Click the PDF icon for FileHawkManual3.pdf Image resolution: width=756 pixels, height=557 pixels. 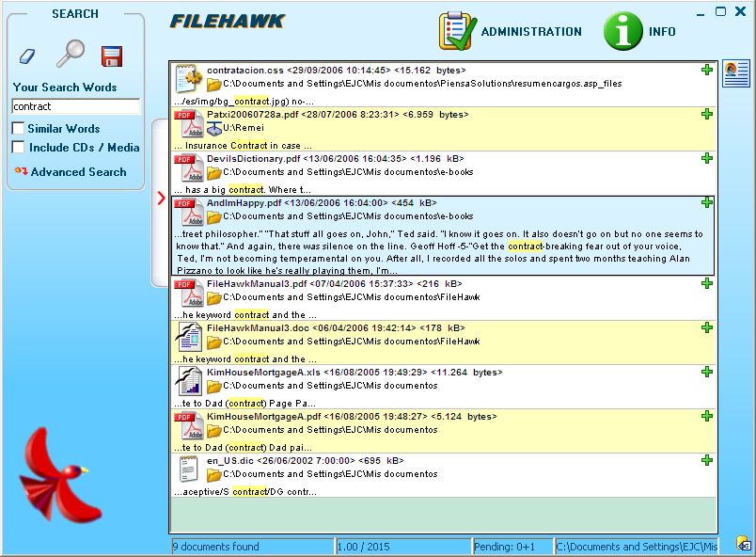click(188, 294)
